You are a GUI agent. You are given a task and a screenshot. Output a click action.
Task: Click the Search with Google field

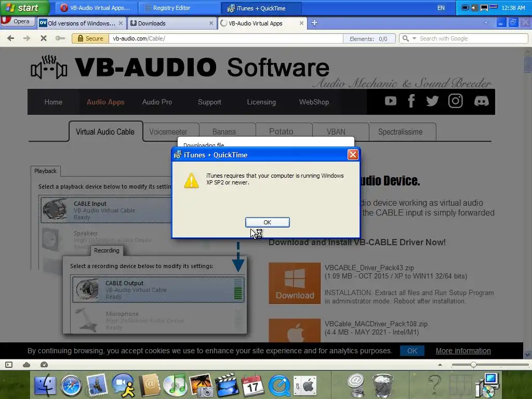click(x=472, y=38)
